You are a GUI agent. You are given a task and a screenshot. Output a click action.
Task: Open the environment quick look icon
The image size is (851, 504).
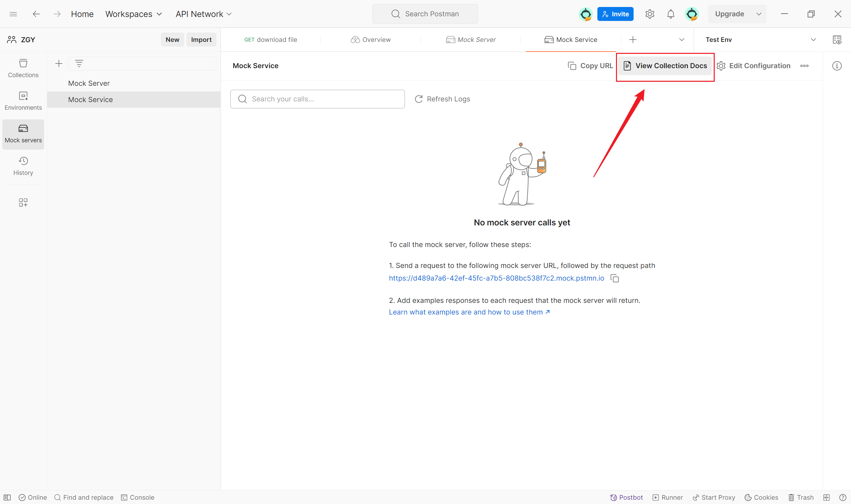click(x=837, y=40)
